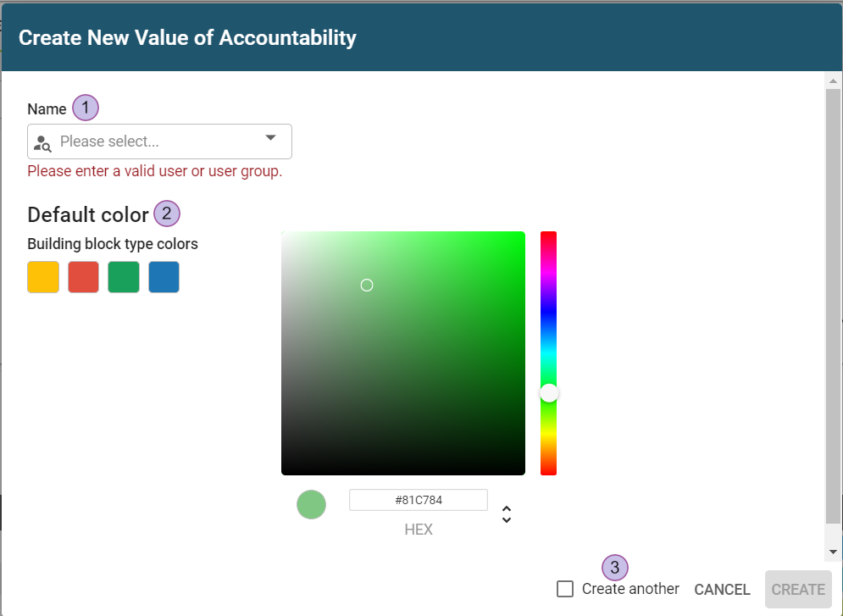843x616 pixels.
Task: Select the blue building block color swatch
Action: [x=164, y=277]
